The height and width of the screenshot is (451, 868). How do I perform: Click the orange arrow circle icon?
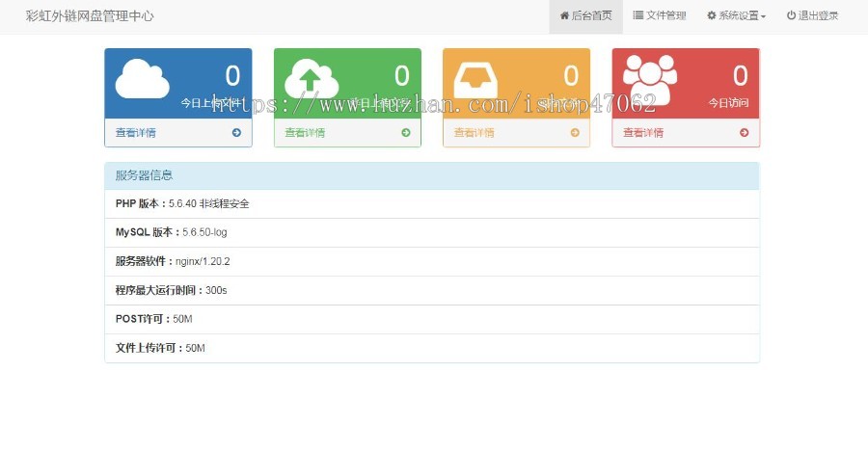[575, 133]
